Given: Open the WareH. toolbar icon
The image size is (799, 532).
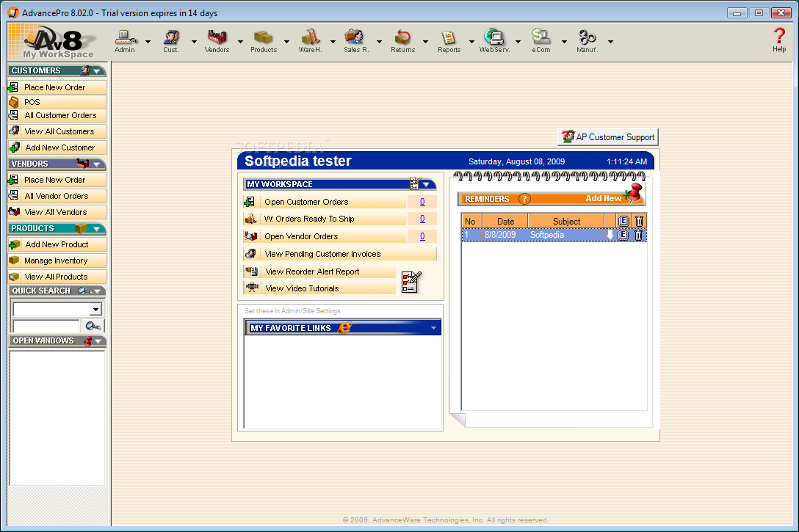Looking at the screenshot, I should pyautogui.click(x=311, y=41).
